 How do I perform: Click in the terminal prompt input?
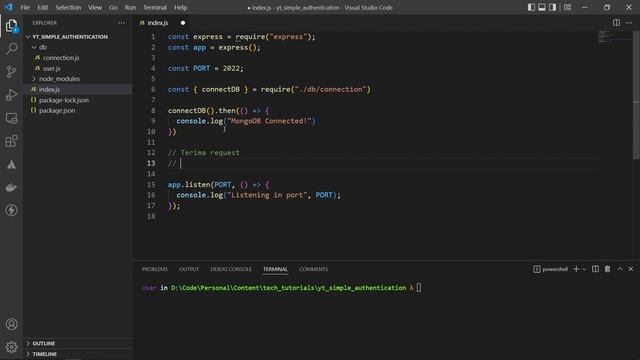(x=419, y=288)
